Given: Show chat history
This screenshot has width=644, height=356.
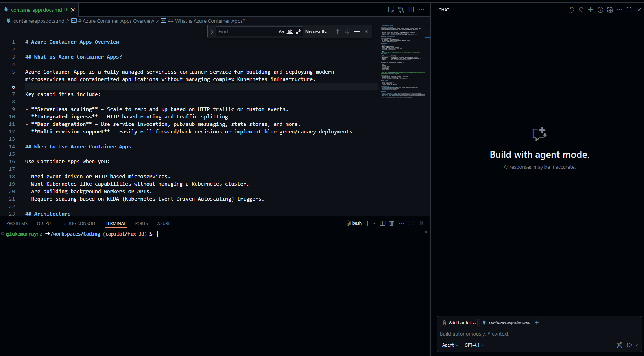Looking at the screenshot, I should point(600,10).
